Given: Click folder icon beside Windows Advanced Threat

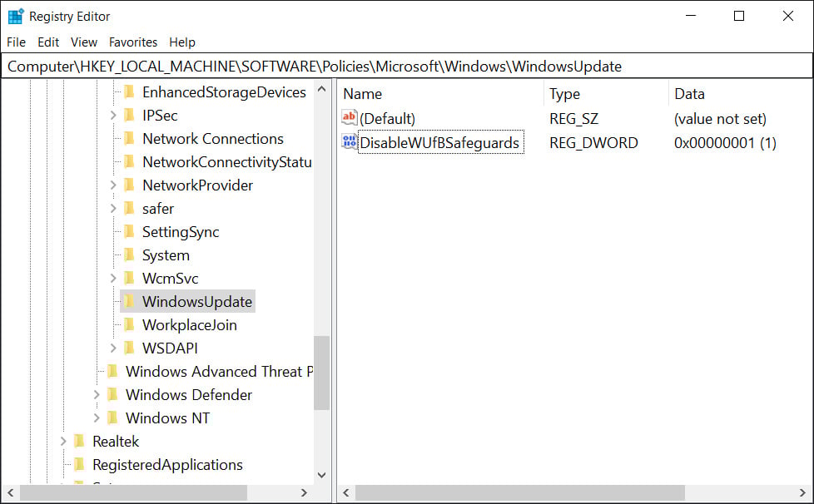Looking at the screenshot, I should point(112,371).
